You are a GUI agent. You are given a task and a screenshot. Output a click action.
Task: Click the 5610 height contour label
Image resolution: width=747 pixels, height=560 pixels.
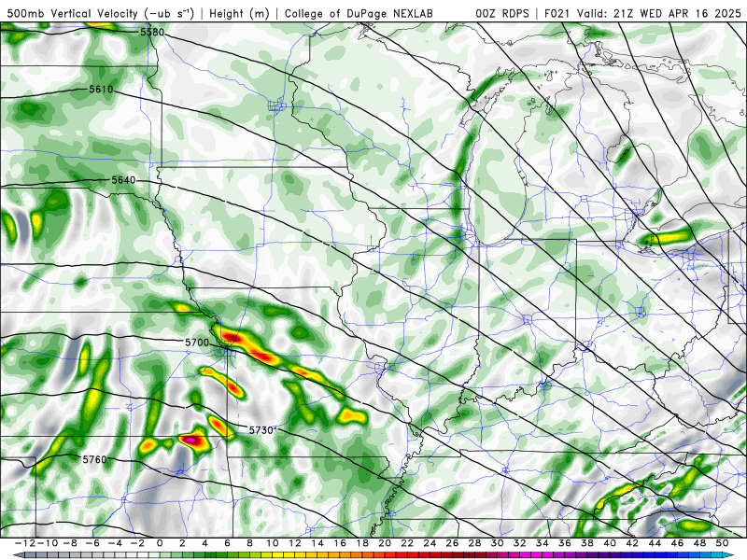(101, 90)
